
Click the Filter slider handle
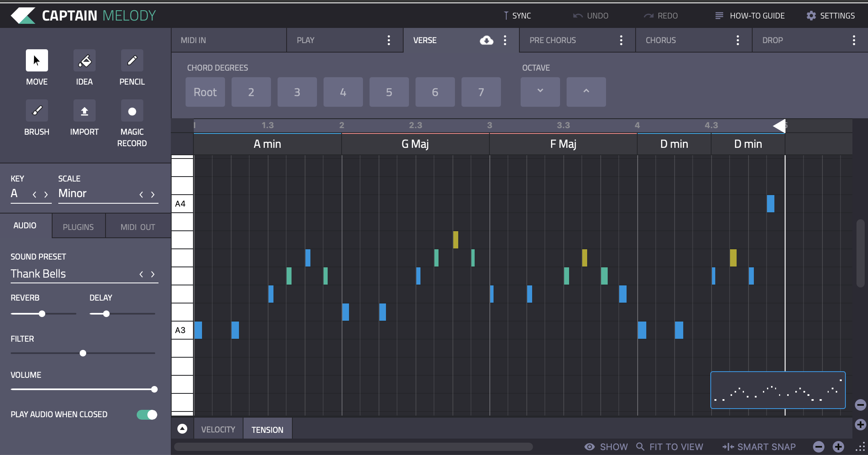(x=83, y=353)
